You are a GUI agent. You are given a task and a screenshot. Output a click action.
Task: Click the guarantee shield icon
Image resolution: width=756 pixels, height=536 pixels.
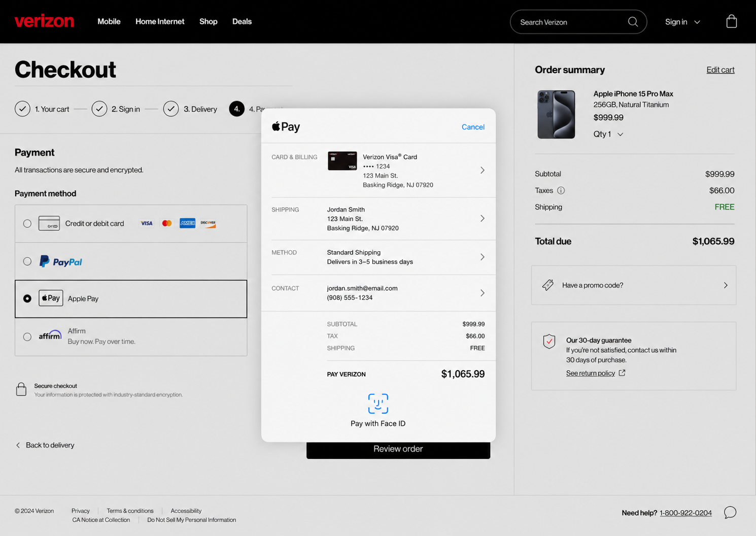point(549,342)
